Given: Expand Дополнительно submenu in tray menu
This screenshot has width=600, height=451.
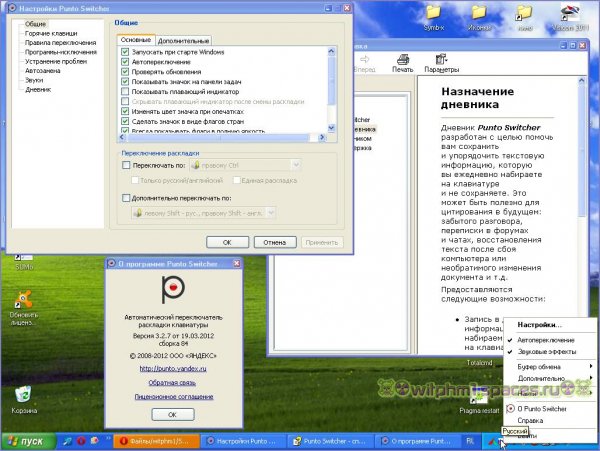Looking at the screenshot, I should (x=550, y=378).
